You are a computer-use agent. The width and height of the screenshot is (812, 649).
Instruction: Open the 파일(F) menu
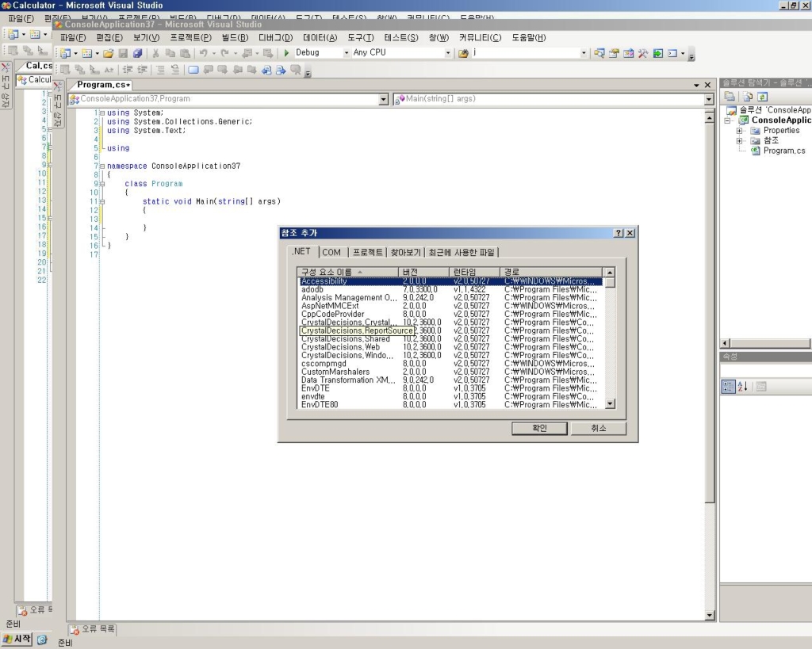tap(73, 38)
